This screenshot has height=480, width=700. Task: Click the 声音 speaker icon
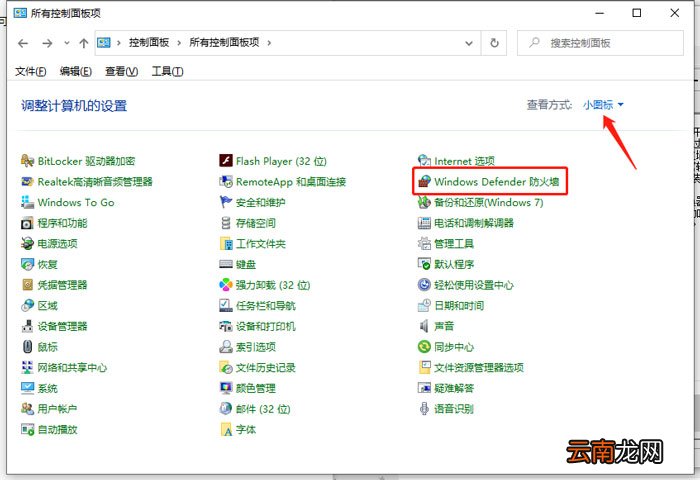[424, 326]
